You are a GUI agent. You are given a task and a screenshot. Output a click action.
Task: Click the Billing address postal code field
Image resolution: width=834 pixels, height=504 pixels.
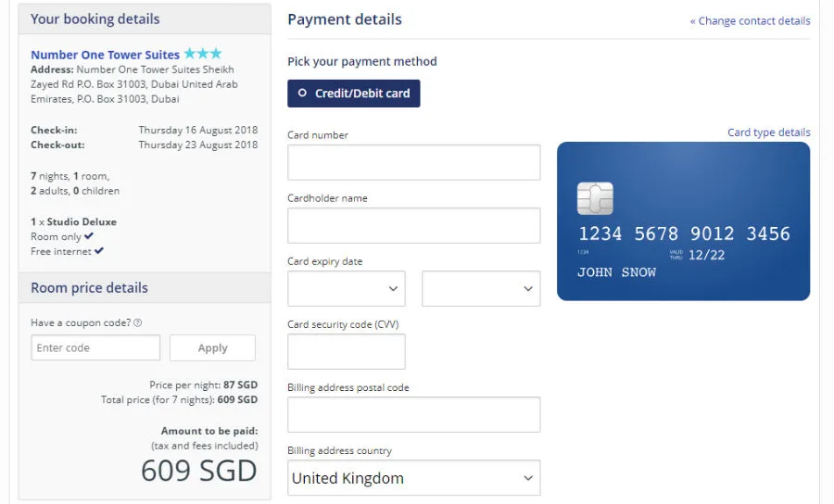pos(413,415)
